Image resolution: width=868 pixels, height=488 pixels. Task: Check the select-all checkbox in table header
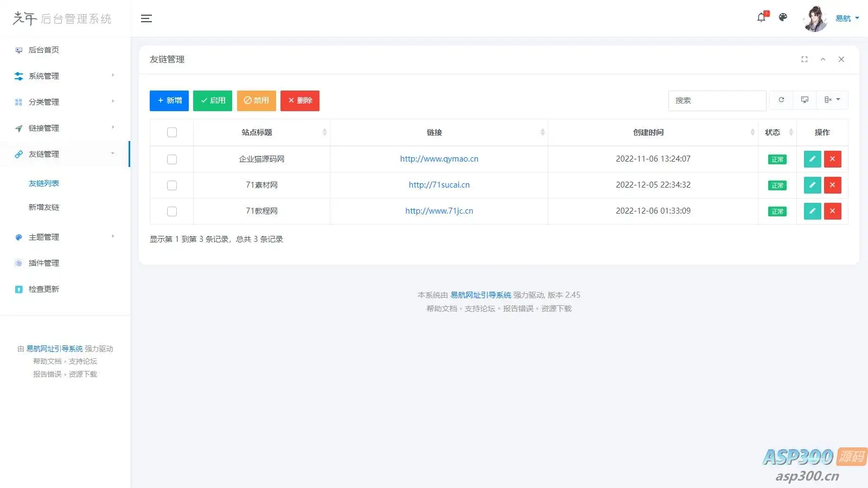click(x=172, y=132)
